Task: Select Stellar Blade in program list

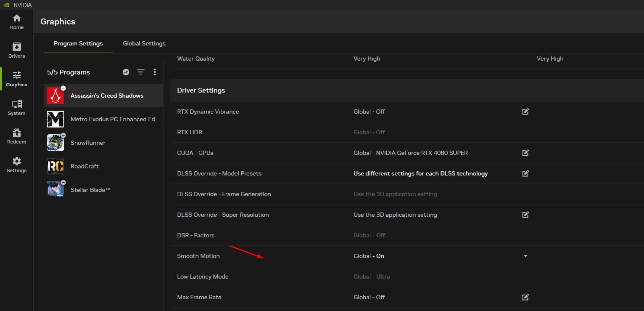Action: tap(103, 190)
